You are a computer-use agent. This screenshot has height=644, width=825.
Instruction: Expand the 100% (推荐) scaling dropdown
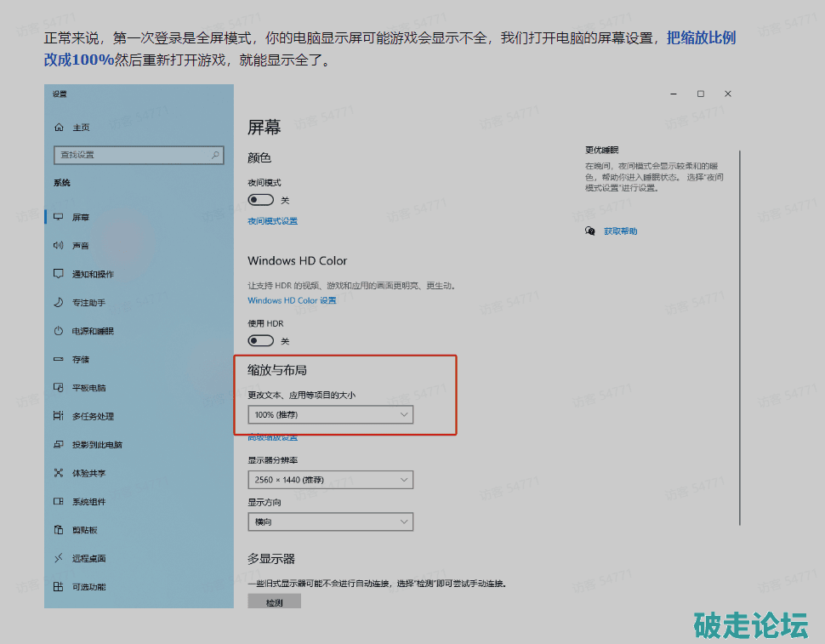pyautogui.click(x=330, y=414)
